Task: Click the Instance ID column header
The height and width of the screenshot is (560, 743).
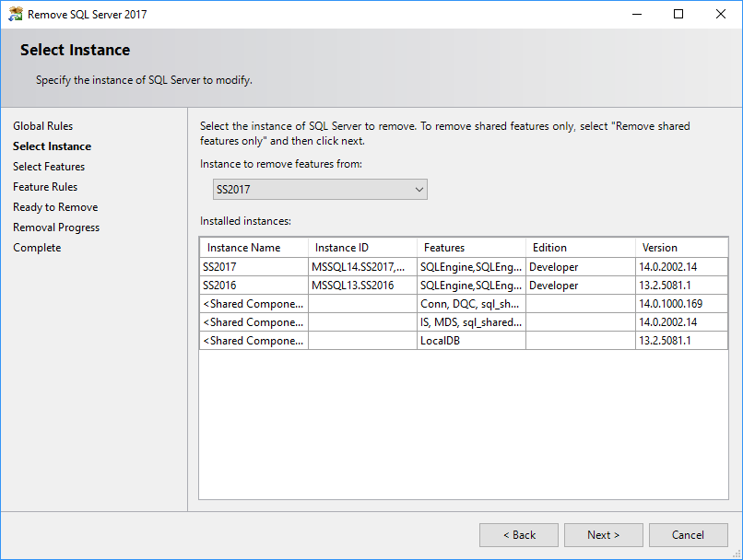Action: coord(341,247)
